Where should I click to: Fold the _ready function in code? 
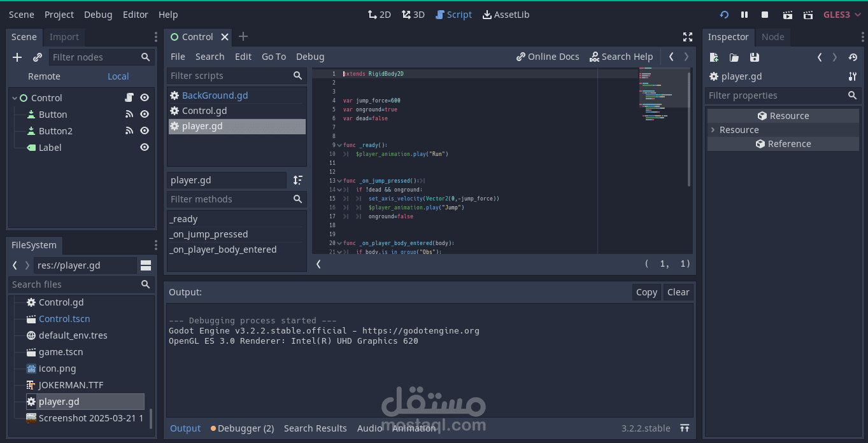[x=339, y=145]
